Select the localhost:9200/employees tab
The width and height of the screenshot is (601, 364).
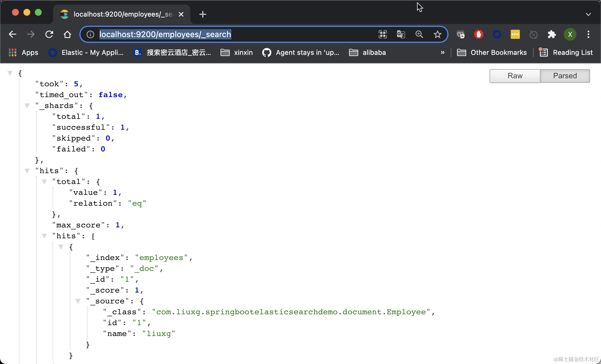coord(120,14)
